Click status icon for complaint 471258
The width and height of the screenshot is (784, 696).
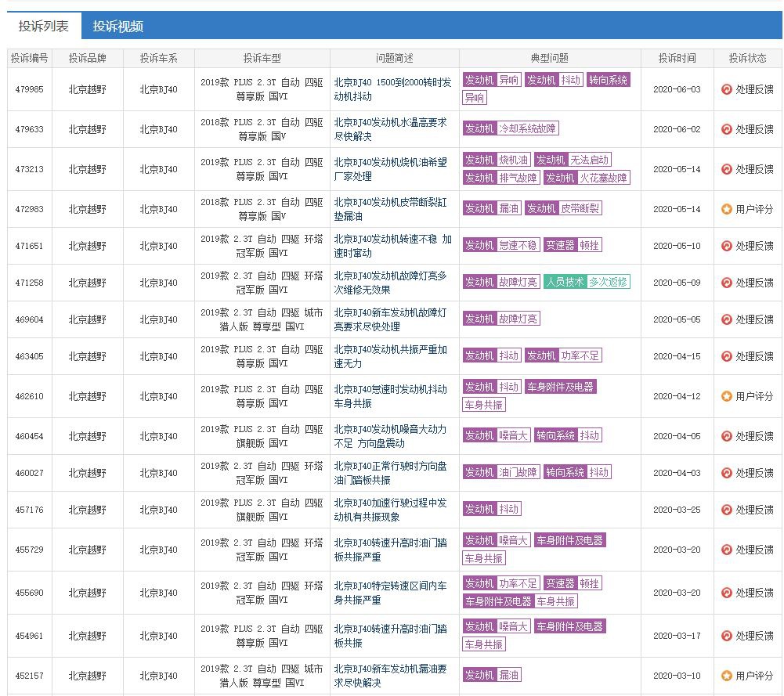[727, 283]
